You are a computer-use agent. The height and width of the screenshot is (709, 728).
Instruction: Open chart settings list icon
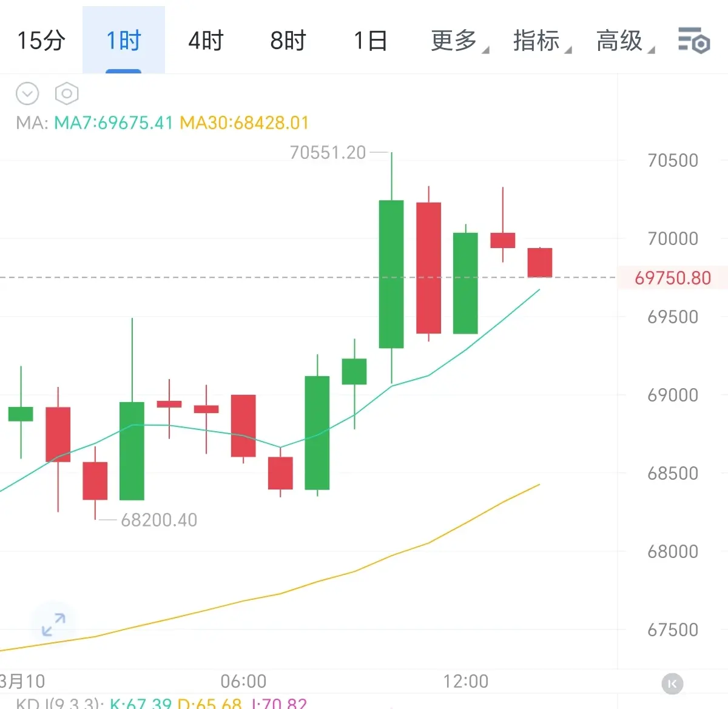[694, 41]
